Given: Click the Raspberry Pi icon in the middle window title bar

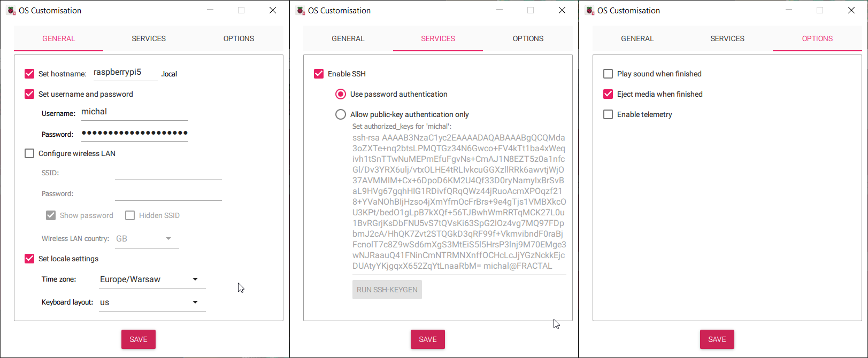Looking at the screenshot, I should coord(301,10).
